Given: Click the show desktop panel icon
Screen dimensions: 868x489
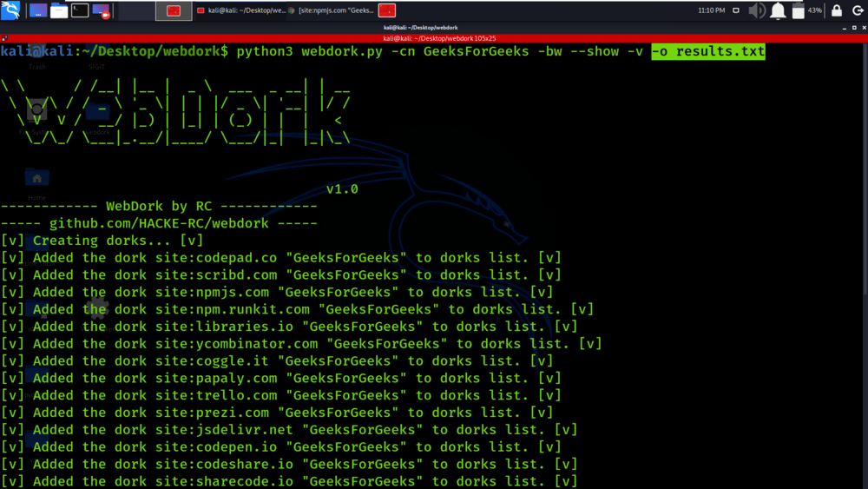Looking at the screenshot, I should [x=37, y=10].
